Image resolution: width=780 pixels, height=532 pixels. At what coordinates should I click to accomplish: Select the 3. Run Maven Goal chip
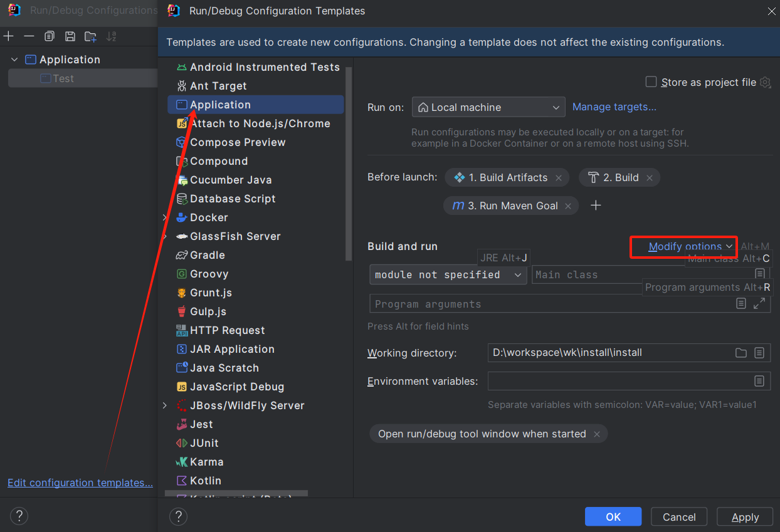(x=511, y=206)
